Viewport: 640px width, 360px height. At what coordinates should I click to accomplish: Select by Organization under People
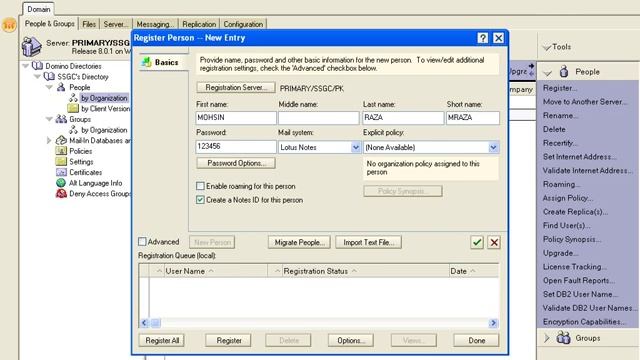tap(104, 98)
